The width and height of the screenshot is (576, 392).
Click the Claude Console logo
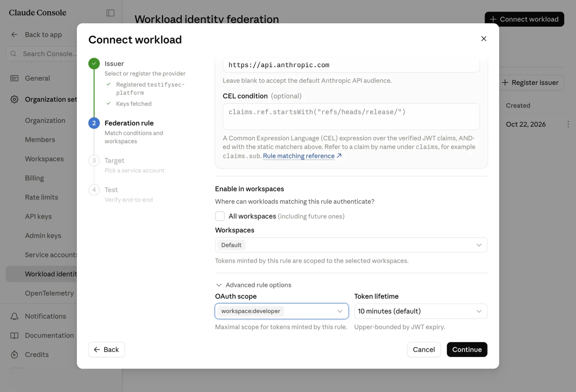[37, 13]
